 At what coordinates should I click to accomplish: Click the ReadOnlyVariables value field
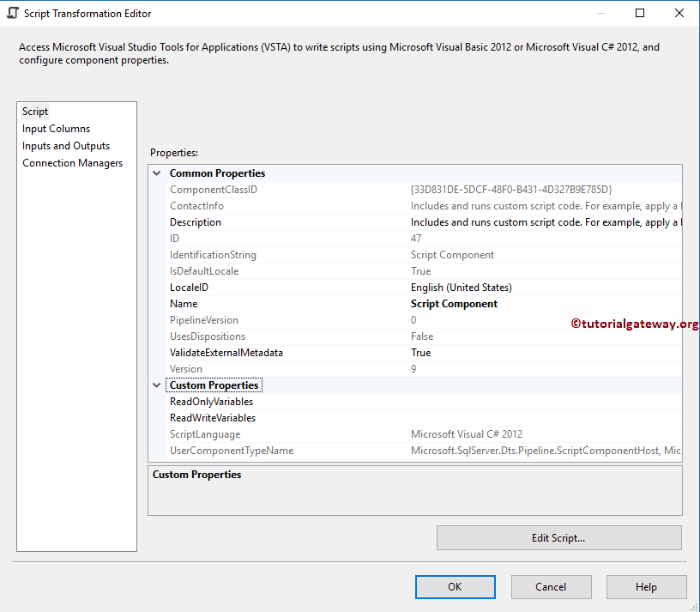pyautogui.click(x=515, y=401)
